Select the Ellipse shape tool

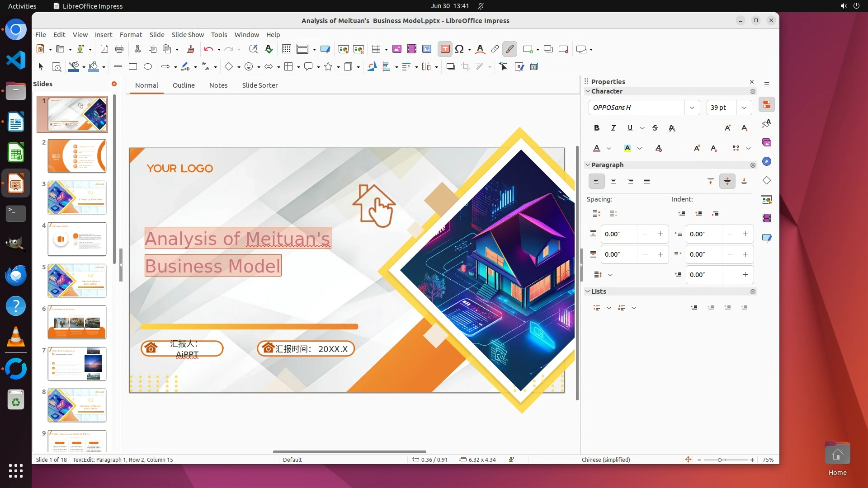[148, 67]
